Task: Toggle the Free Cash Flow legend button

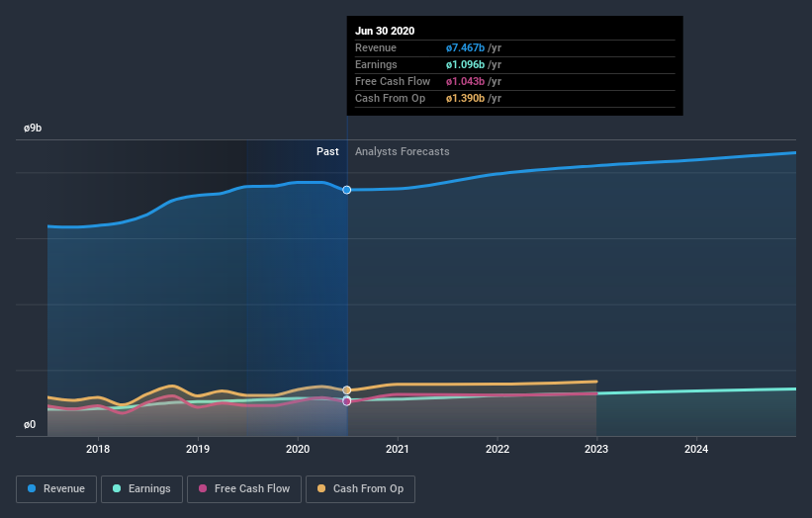Action: (244, 489)
